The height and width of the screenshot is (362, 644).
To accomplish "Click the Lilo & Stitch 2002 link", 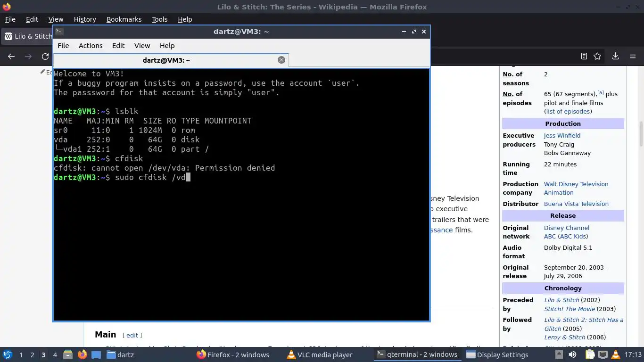I will pyautogui.click(x=561, y=300).
